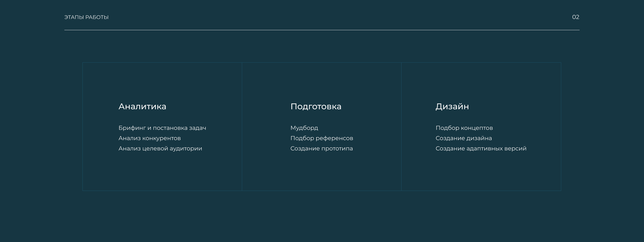Select the Подготовка card title
The width and height of the screenshot is (644, 242).
tap(316, 106)
